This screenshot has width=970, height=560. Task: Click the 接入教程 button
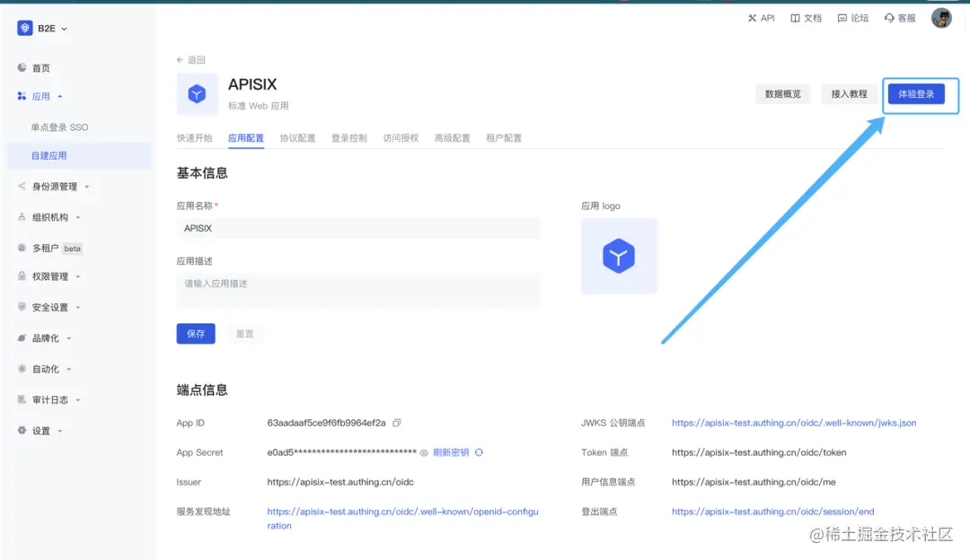tap(850, 94)
